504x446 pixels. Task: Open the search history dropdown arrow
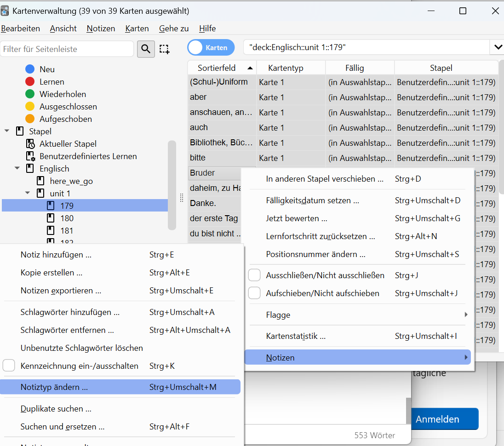coord(498,47)
